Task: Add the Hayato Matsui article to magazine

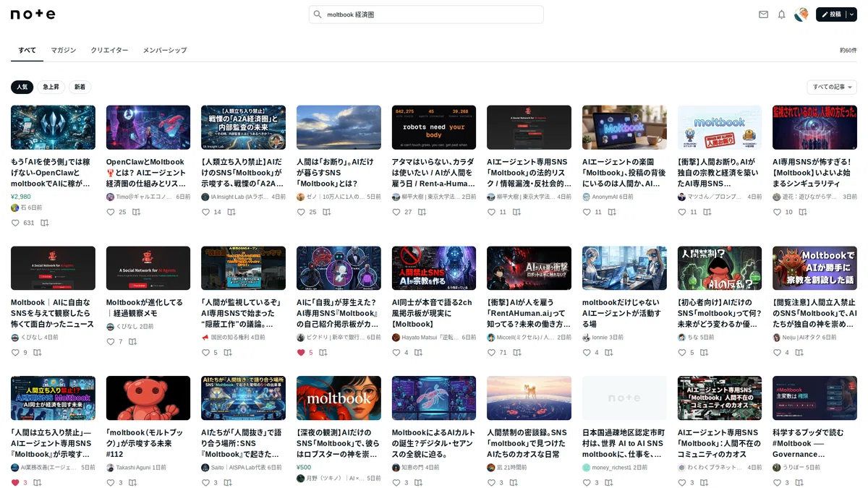Action: click(418, 352)
